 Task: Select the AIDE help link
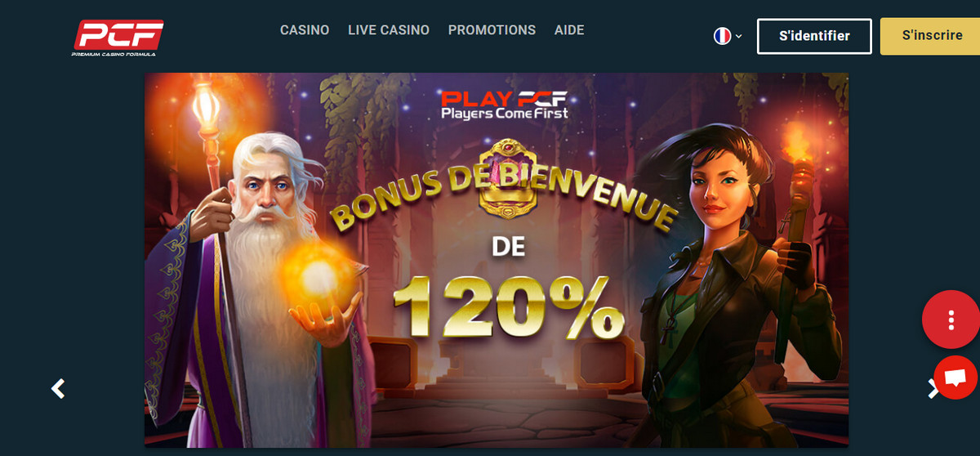click(569, 30)
